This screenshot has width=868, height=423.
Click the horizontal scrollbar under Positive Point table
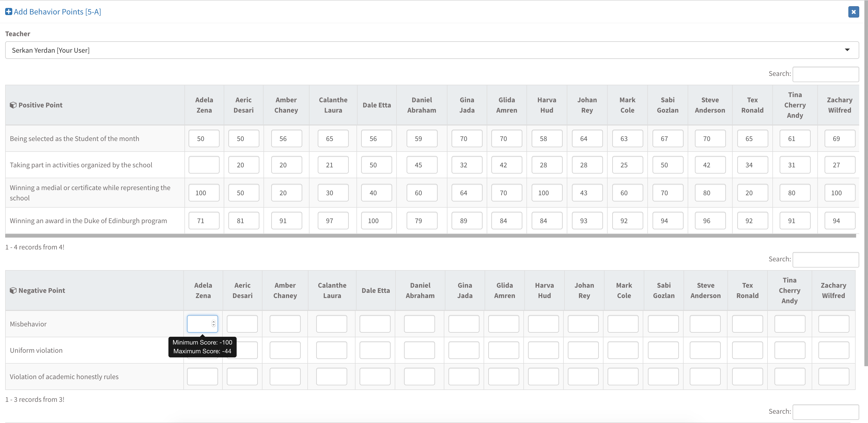pos(430,236)
